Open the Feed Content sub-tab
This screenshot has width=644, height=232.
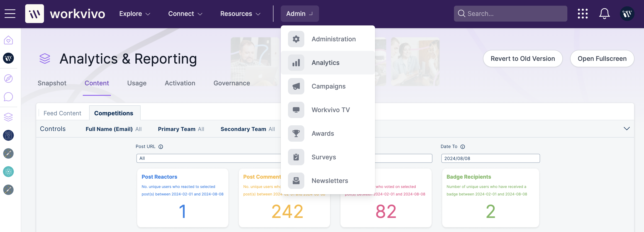62,113
